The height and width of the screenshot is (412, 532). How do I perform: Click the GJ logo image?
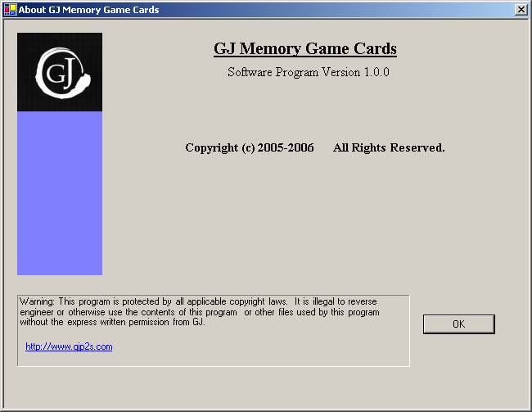tap(60, 72)
